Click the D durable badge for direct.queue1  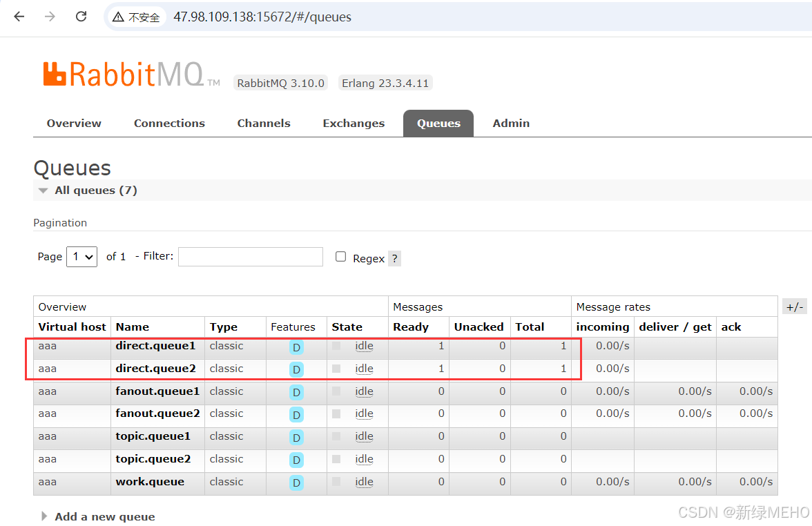pos(296,347)
